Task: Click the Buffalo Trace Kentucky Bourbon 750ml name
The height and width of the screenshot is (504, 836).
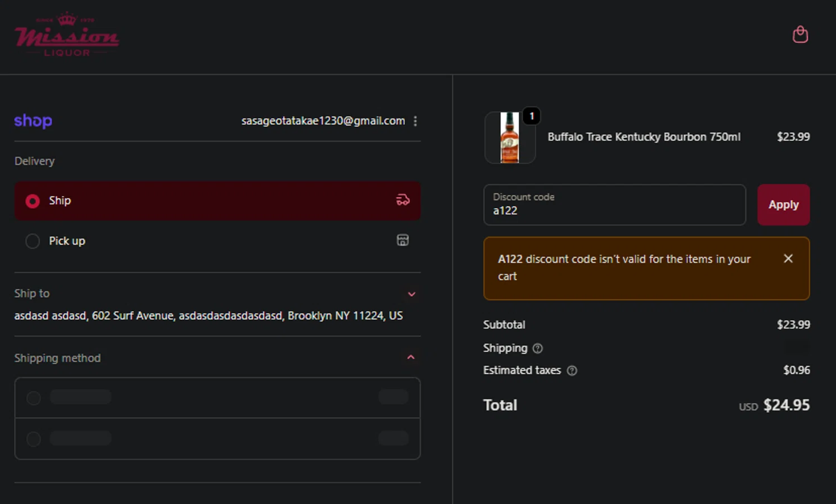Action: point(644,137)
